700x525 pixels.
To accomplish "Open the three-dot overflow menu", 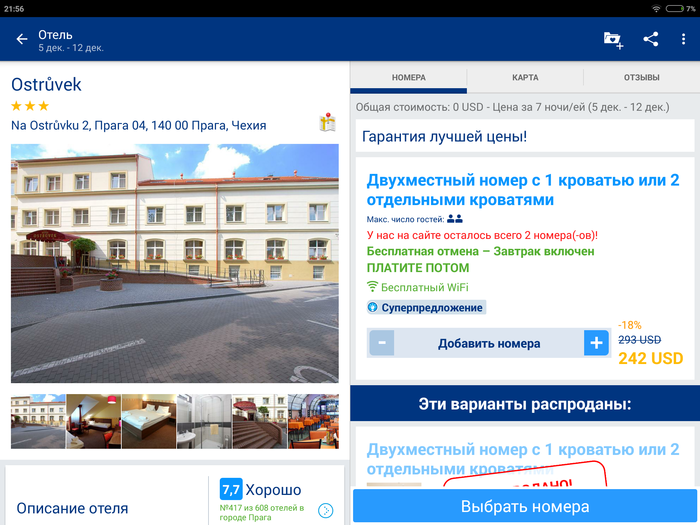I will coord(683,39).
